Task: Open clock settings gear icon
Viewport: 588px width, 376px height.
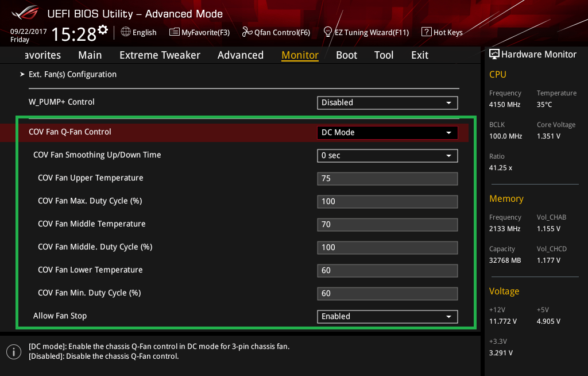Action: point(103,30)
